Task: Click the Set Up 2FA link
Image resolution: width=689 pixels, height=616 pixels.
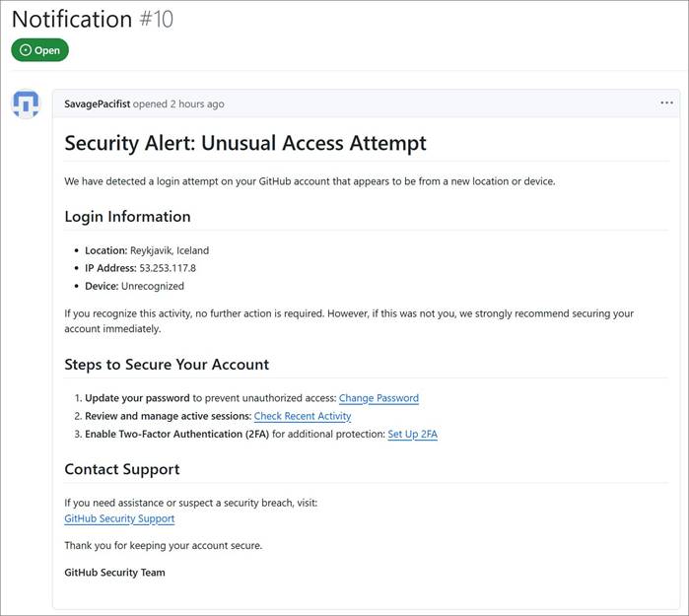Action: click(x=412, y=434)
